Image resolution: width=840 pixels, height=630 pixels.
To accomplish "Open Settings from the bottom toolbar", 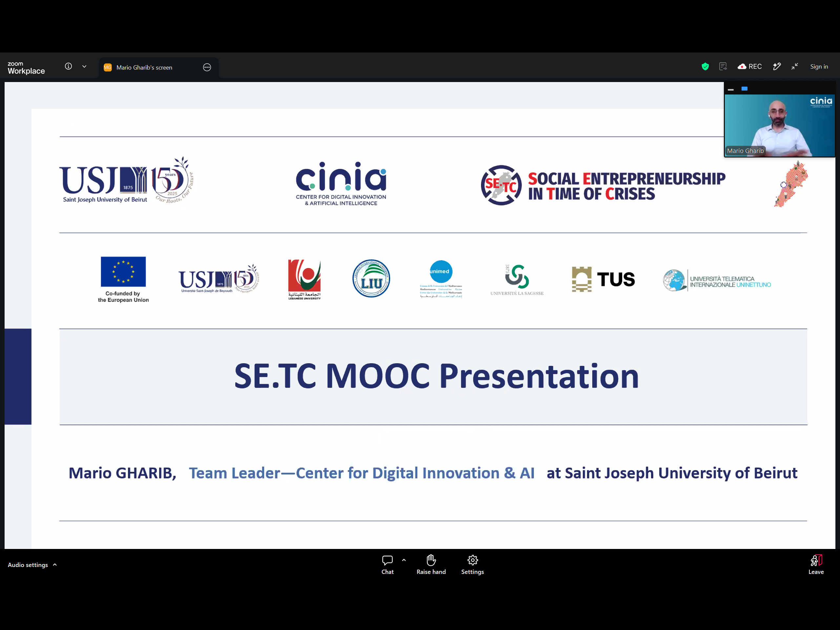I will click(x=472, y=565).
